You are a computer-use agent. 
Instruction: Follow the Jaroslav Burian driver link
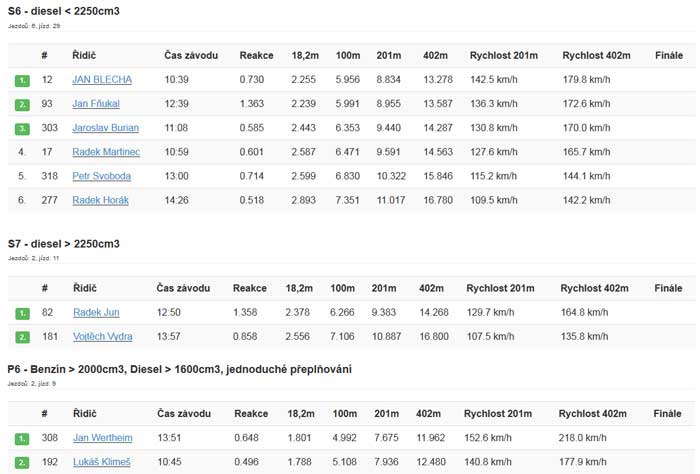point(105,128)
